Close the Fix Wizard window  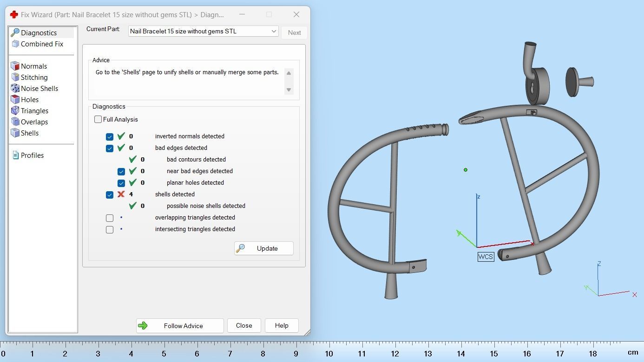pyautogui.click(x=296, y=14)
